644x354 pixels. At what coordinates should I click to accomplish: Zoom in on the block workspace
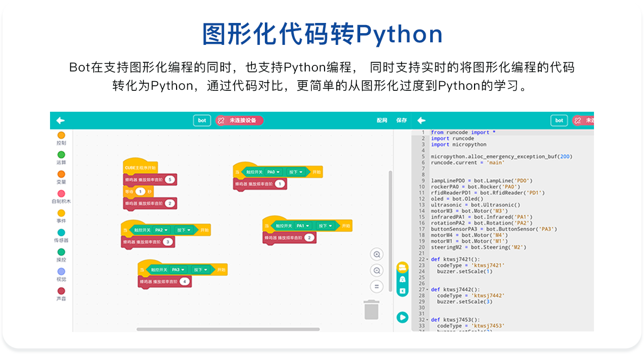(x=377, y=255)
